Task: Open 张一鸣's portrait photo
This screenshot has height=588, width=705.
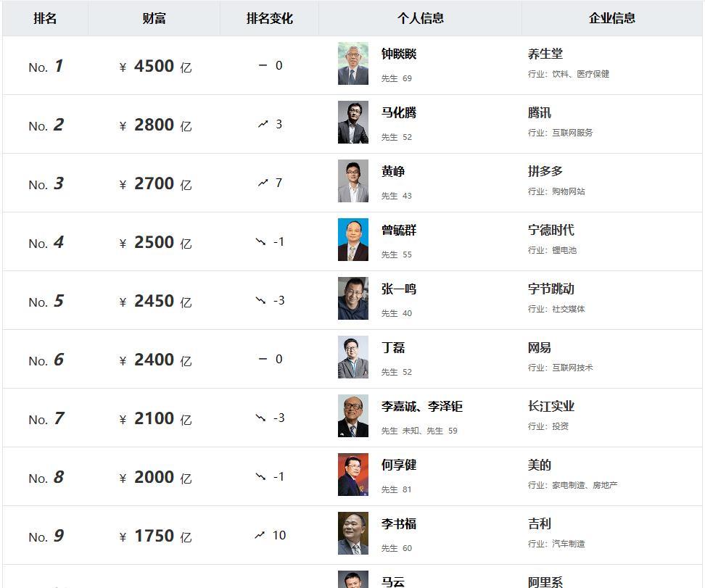Action: [353, 299]
